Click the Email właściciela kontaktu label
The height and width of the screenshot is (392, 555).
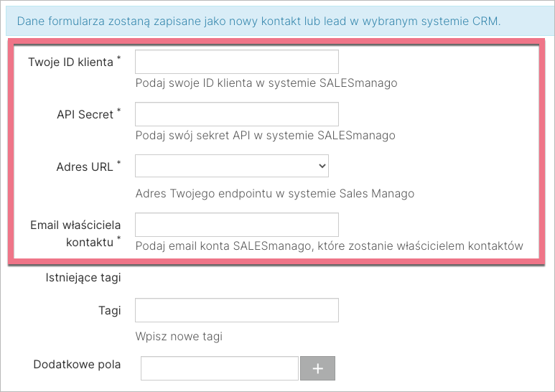click(73, 233)
